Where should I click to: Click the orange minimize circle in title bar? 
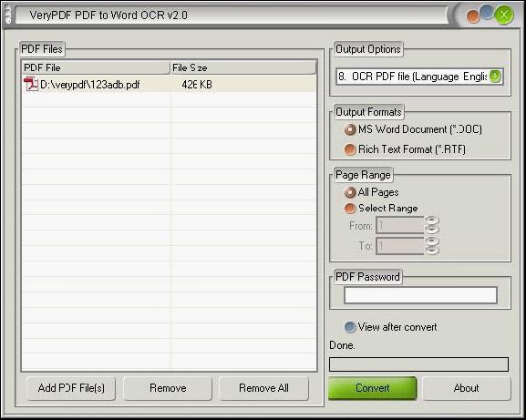472,16
